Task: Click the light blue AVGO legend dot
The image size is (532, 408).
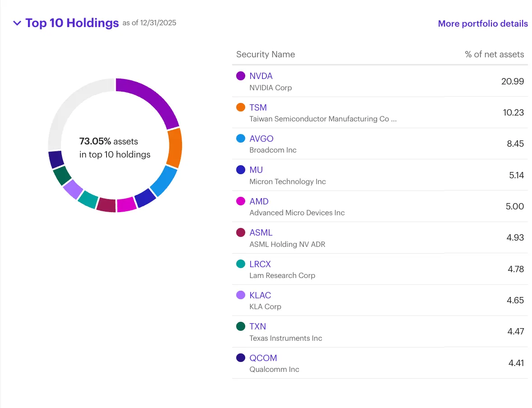Action: (x=241, y=139)
